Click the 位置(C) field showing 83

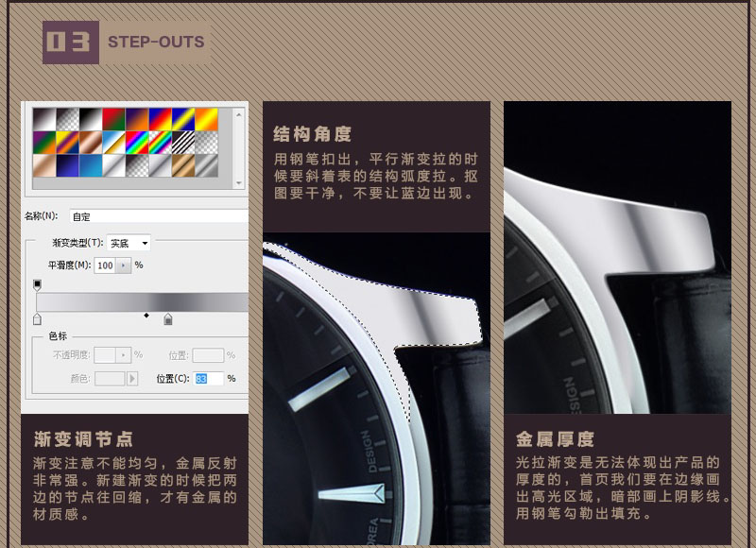click(209, 378)
